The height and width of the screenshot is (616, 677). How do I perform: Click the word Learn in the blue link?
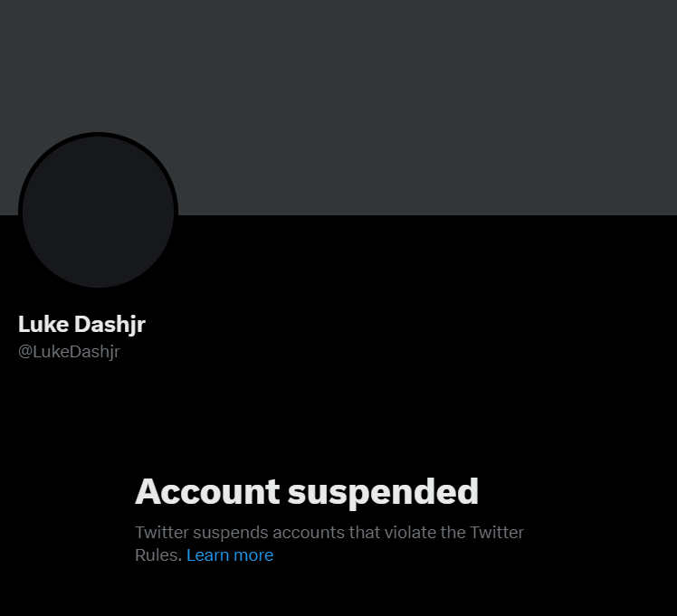coord(207,554)
